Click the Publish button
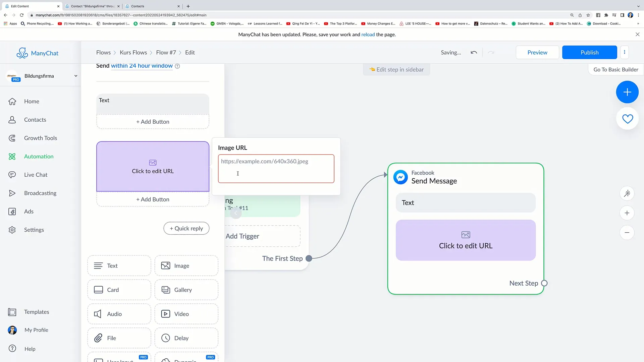Screen dimensions: 644x362 [x=589, y=53]
